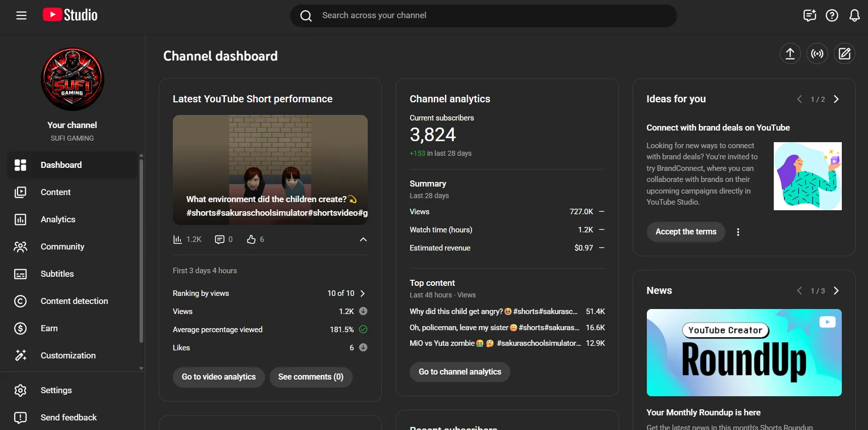The width and height of the screenshot is (868, 430).
Task: Click the thumbs up likes icon showing 6
Action: [x=251, y=239]
